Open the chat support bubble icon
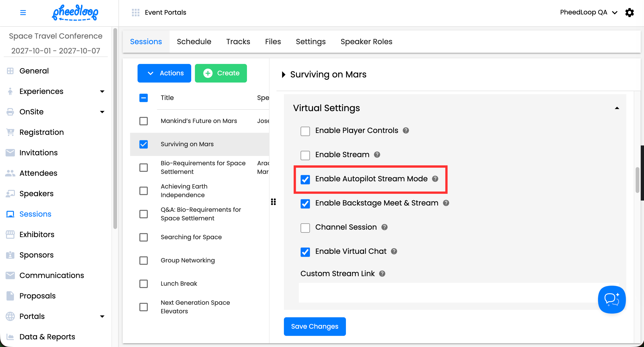Image resolution: width=644 pixels, height=347 pixels. point(611,299)
